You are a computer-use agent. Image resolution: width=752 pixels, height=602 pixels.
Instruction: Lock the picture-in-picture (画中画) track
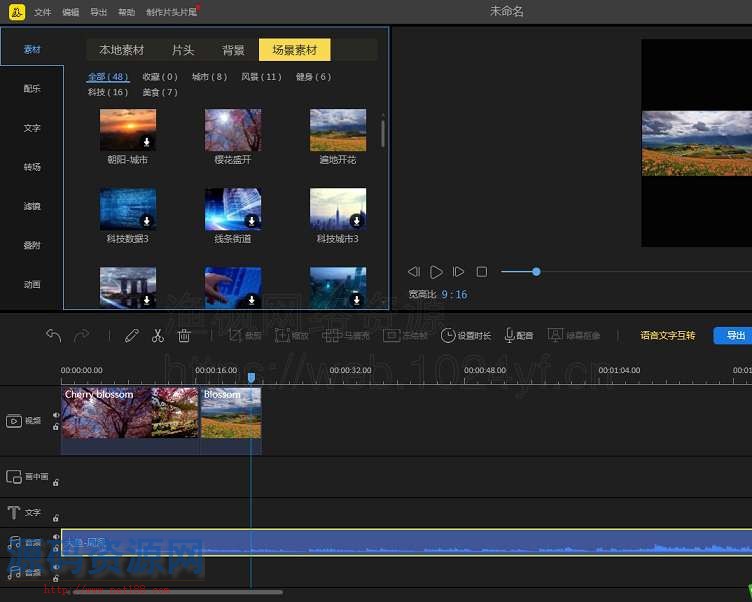[x=56, y=483]
